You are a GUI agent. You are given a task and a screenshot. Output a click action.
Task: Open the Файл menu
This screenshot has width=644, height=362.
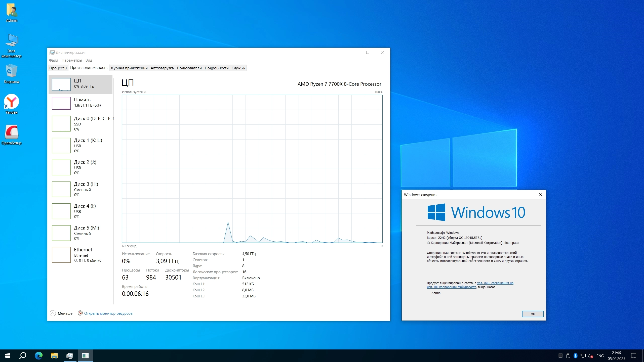click(x=53, y=60)
